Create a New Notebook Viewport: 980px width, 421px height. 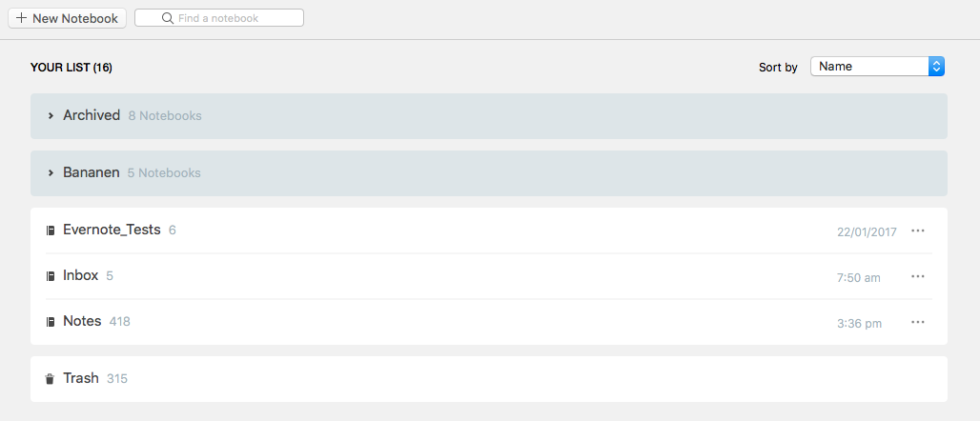pyautogui.click(x=67, y=18)
